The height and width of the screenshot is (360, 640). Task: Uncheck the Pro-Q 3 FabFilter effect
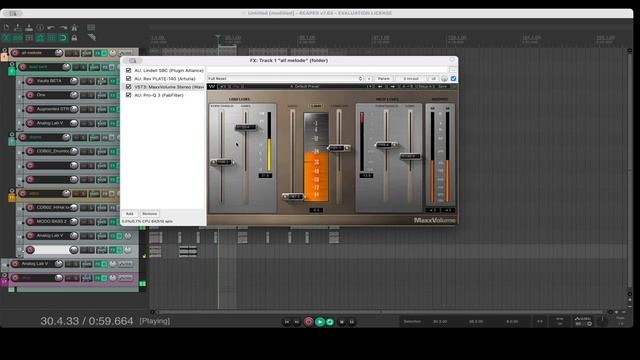coord(129,95)
